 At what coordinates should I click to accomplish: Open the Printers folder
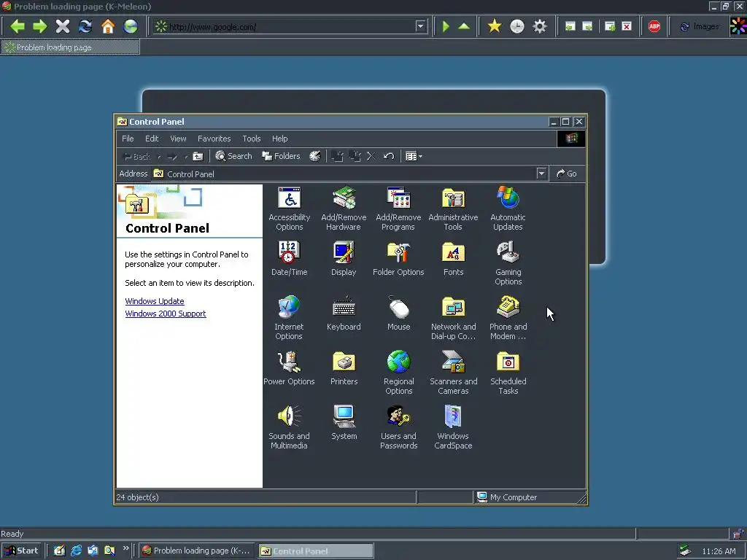[344, 368]
